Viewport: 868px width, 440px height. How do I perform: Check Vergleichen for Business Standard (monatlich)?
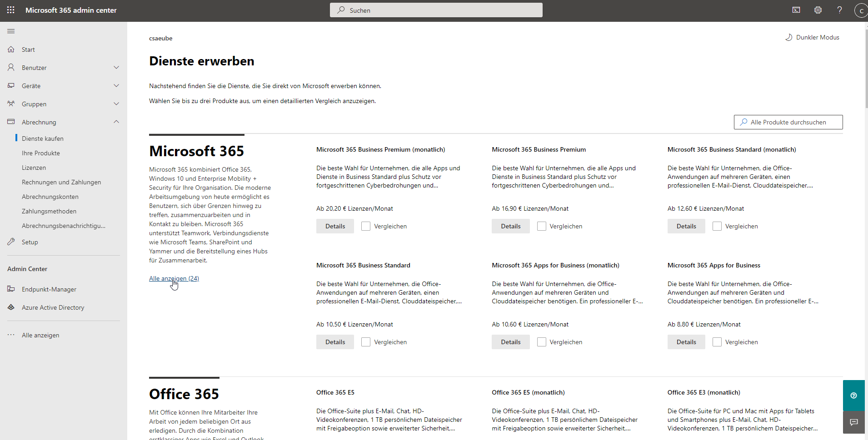(x=717, y=226)
